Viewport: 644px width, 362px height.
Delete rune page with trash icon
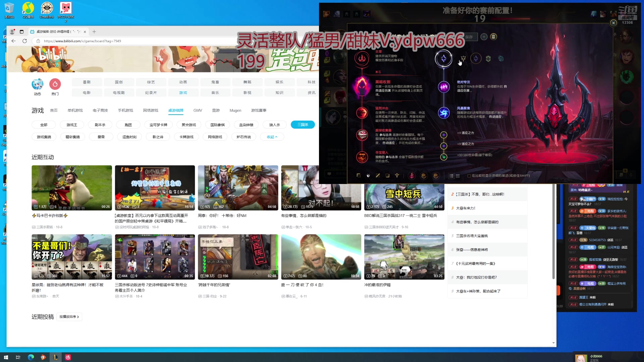pyautogui.click(x=493, y=37)
